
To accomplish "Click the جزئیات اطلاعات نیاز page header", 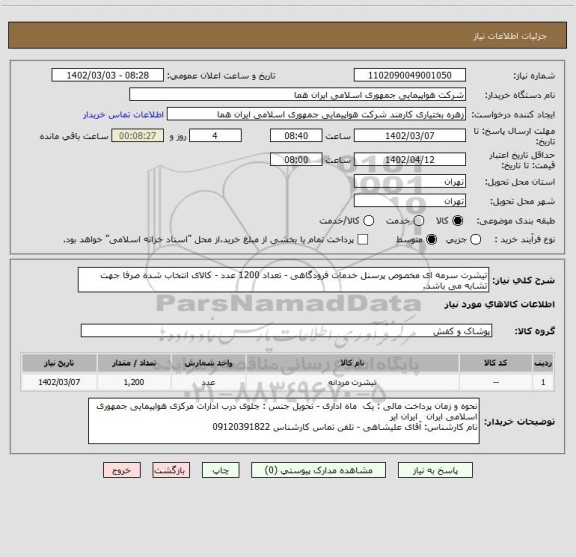I will 510,36.
